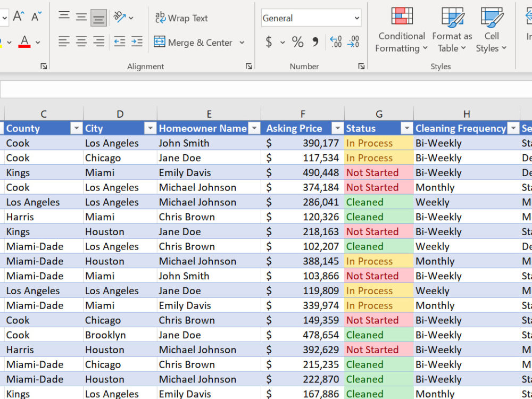Image resolution: width=532 pixels, height=399 pixels.
Task: Open the Asking Price column filter
Action: point(338,128)
